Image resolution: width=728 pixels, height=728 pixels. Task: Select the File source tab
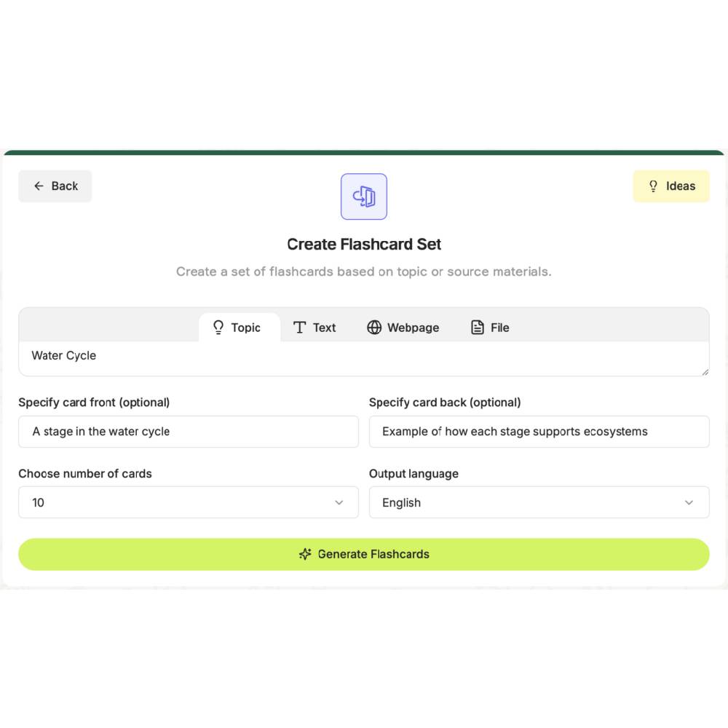coord(490,328)
